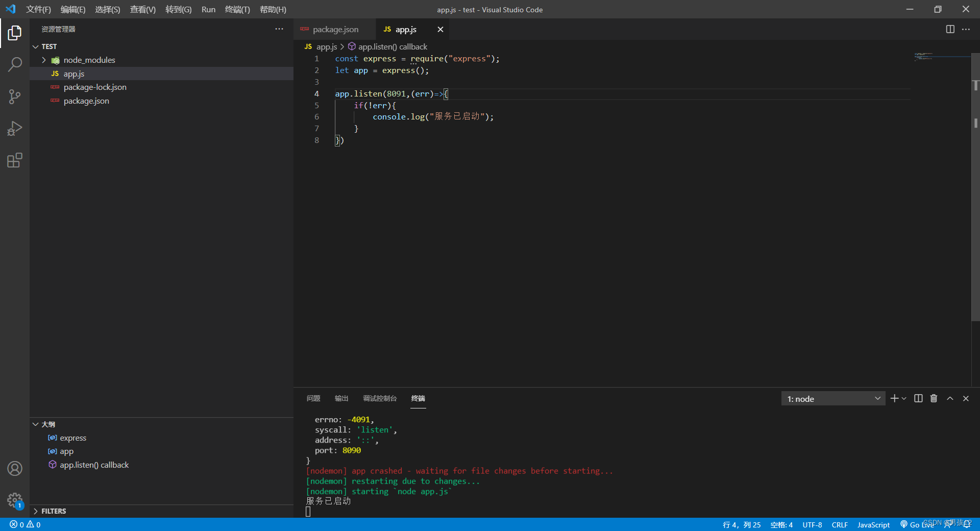Kill the terminal with trash icon

click(x=934, y=398)
